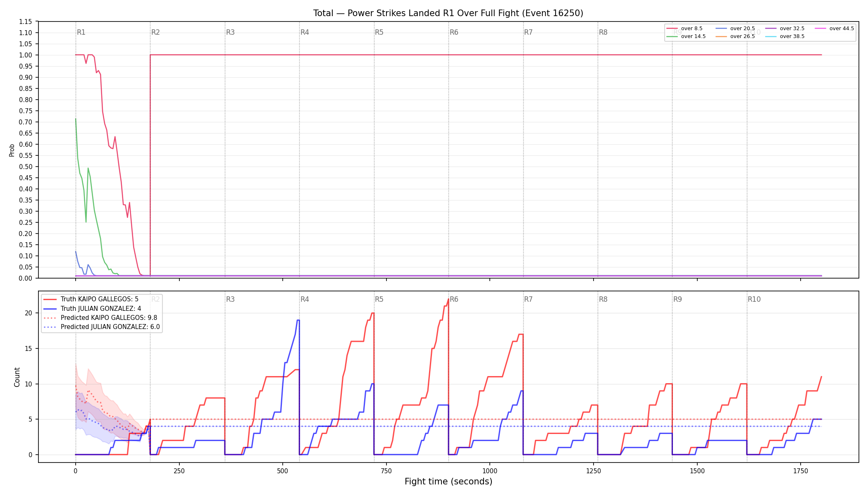868x496 pixels.
Task: Click the 'Count' y-axis label
Action: pyautogui.click(x=17, y=377)
